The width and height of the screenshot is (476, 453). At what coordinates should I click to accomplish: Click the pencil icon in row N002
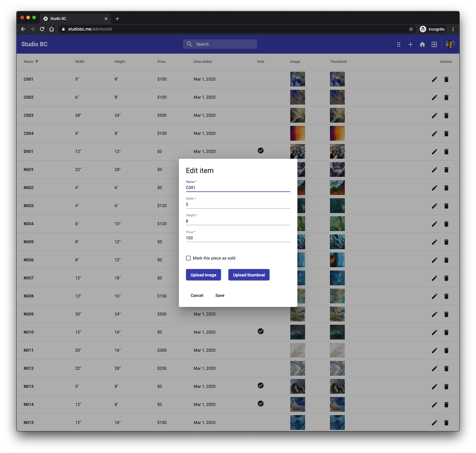coord(434,188)
